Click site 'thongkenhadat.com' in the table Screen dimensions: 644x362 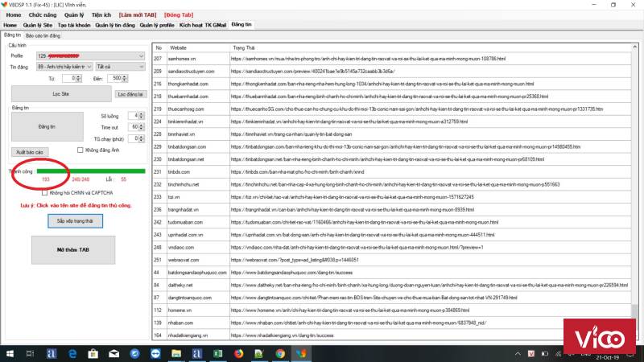[x=188, y=84]
